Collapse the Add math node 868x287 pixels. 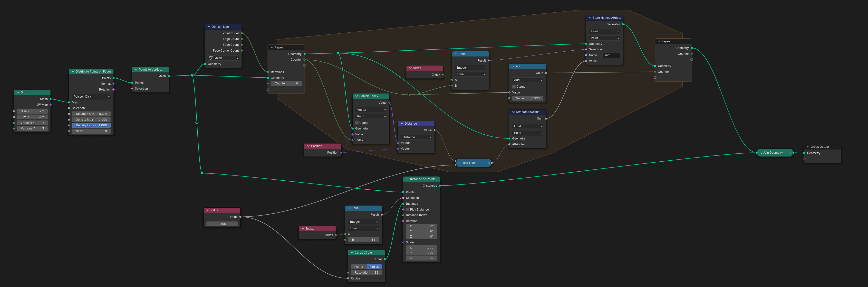point(513,67)
